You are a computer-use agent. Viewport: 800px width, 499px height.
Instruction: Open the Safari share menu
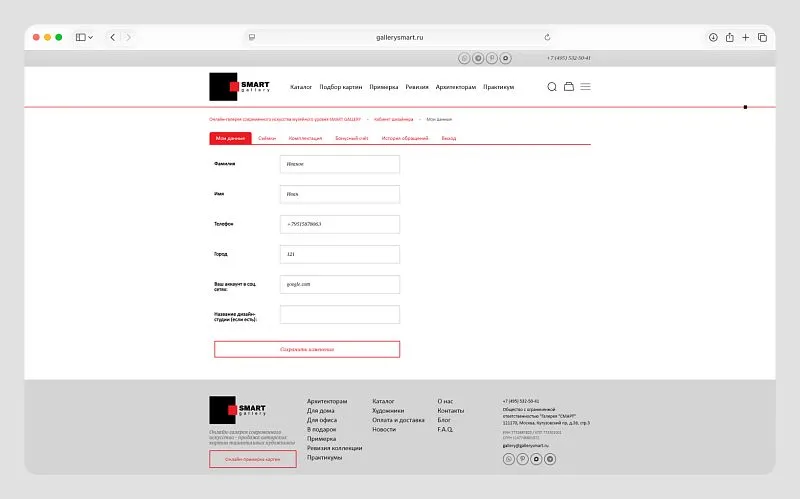(x=730, y=37)
